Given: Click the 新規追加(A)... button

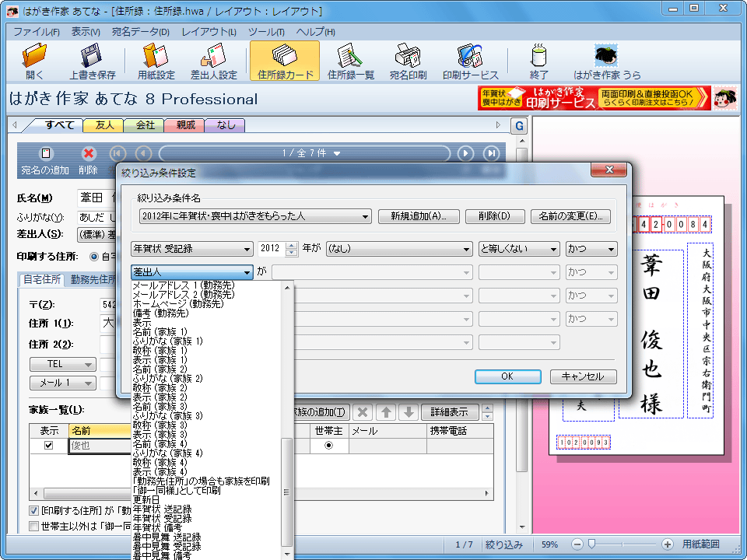Looking at the screenshot, I should [419, 216].
